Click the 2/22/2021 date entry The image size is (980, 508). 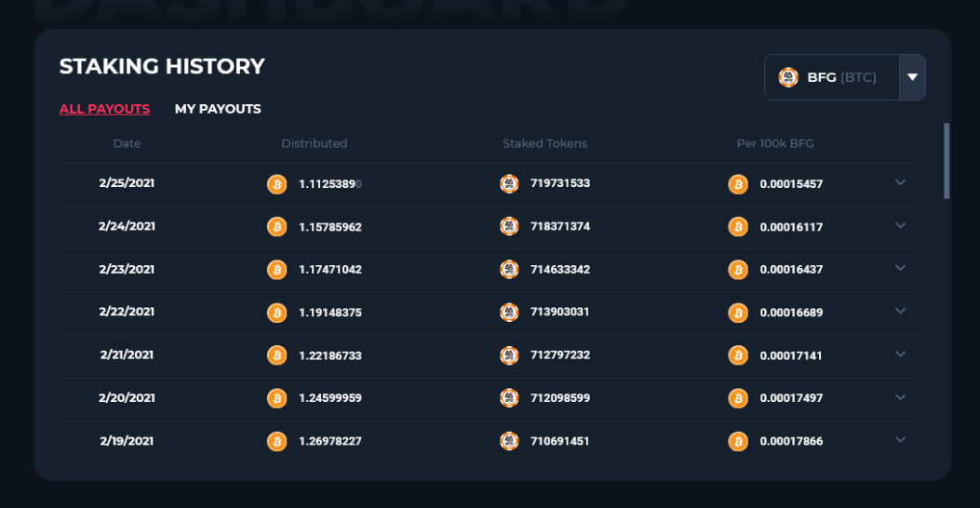127,312
